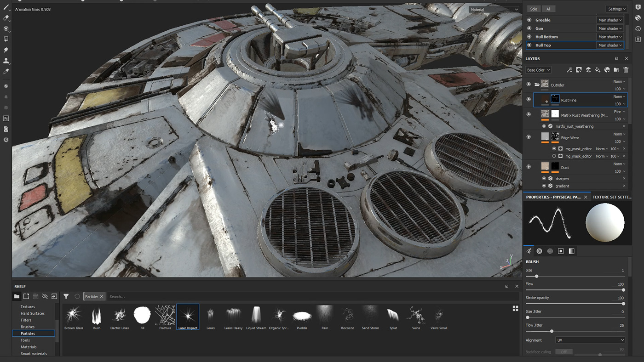Select the Projection cube tool
Screen dimensions: 644x362
[6, 28]
